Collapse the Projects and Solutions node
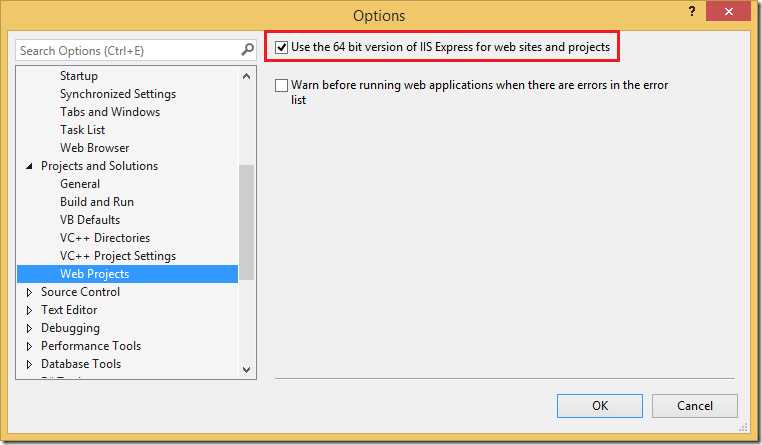Image resolution: width=762 pixels, height=445 pixels. pos(29,166)
